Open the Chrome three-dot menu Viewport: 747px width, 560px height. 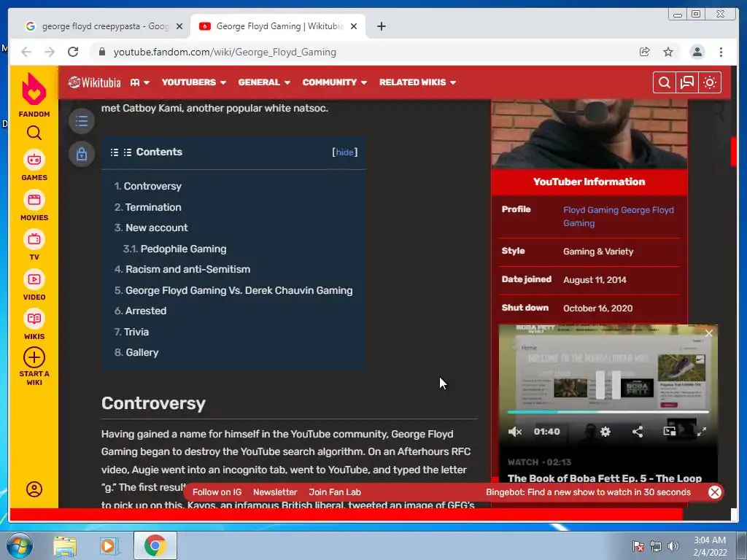[721, 52]
